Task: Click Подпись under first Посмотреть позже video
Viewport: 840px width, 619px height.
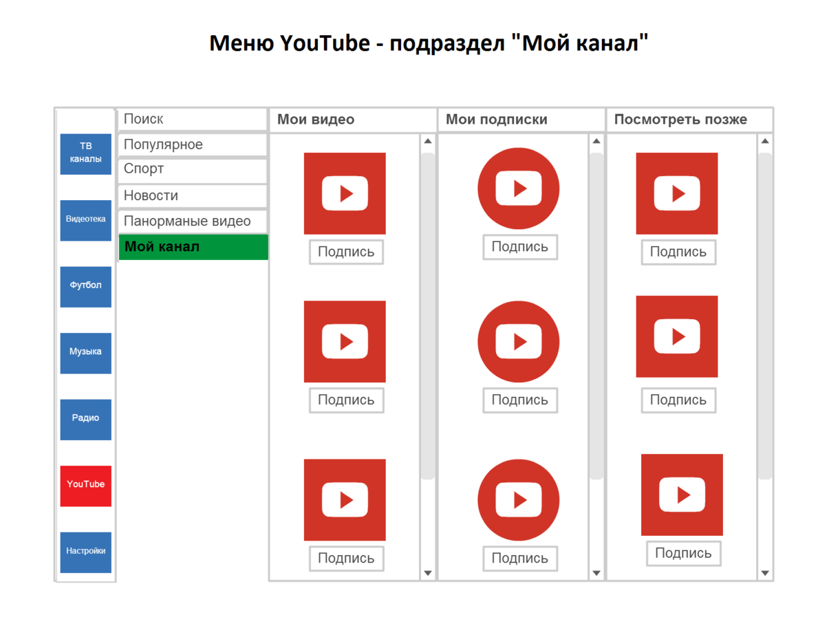Action: pyautogui.click(x=678, y=252)
